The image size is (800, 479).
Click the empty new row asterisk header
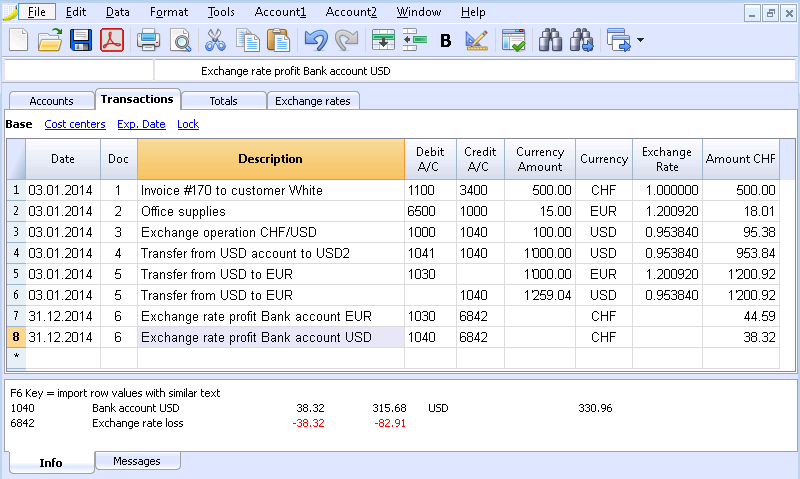[x=16, y=357]
